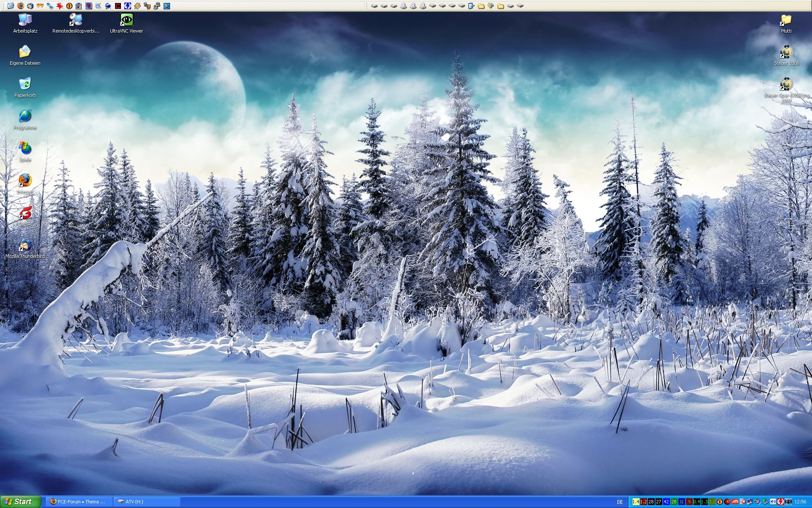Launch Firefox from the top quick-launch toolbar
812x508 pixels.
click(x=21, y=6)
